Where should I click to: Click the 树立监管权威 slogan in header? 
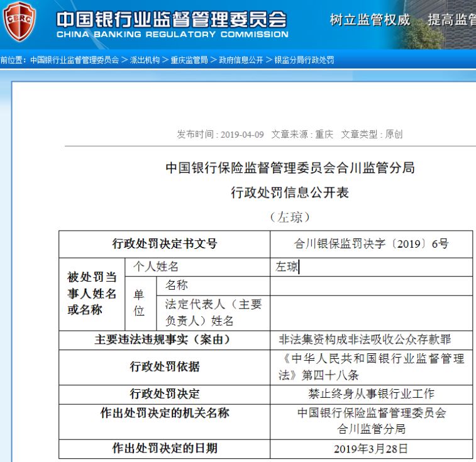coord(370,20)
